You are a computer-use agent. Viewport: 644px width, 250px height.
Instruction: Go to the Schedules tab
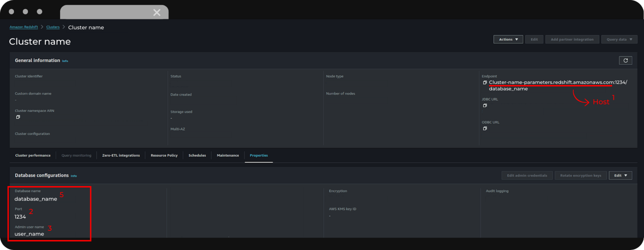click(x=197, y=156)
